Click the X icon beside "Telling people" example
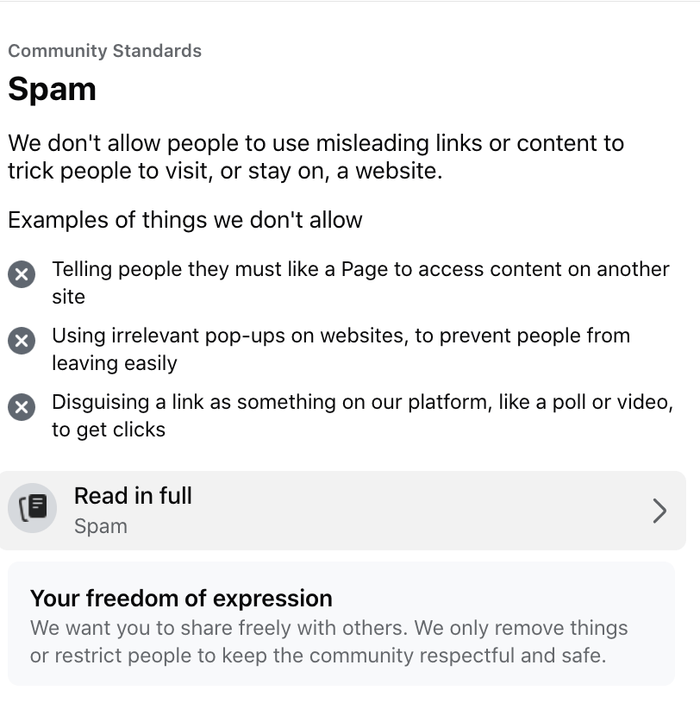This screenshot has width=700, height=728. tap(22, 274)
